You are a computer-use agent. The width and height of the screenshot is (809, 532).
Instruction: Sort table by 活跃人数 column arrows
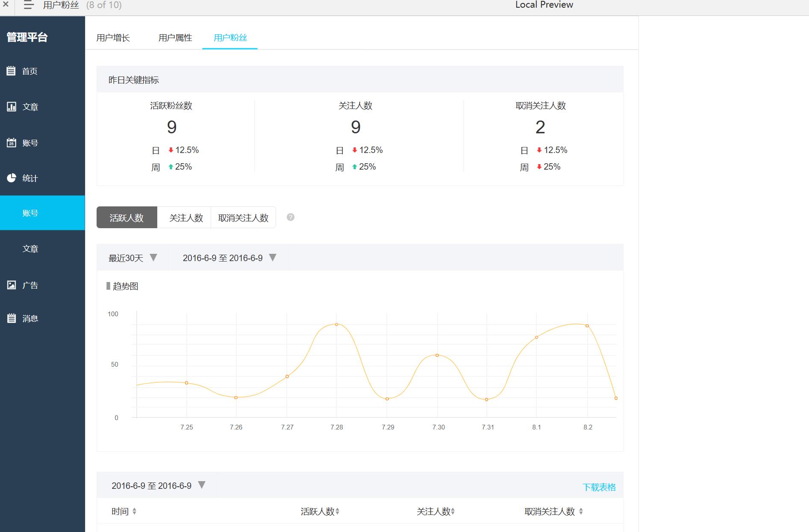(337, 511)
